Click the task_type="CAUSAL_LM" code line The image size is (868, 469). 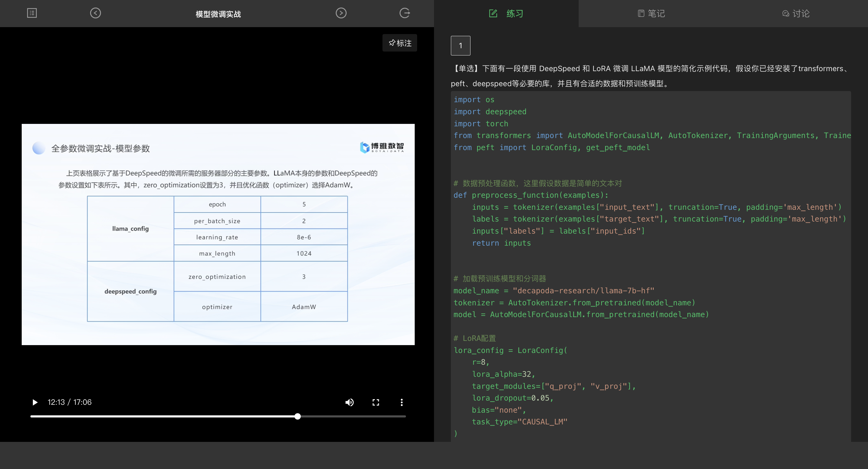tap(520, 422)
